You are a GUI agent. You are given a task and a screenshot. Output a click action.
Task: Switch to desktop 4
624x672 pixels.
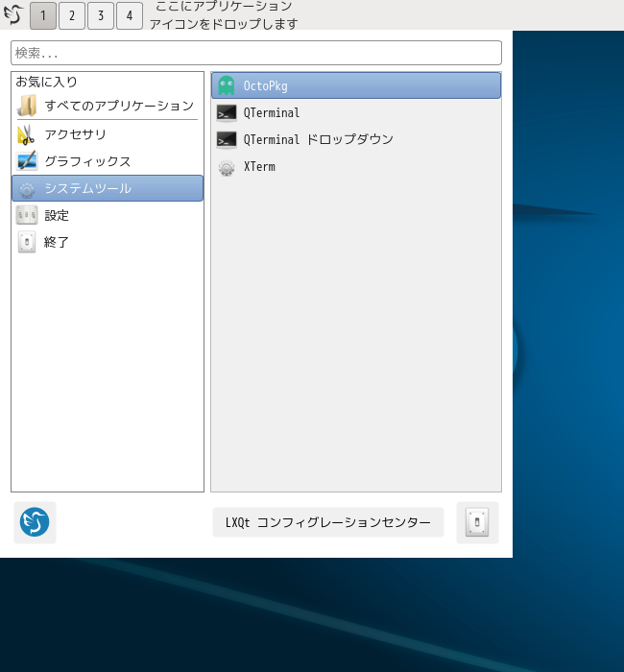[x=130, y=16]
